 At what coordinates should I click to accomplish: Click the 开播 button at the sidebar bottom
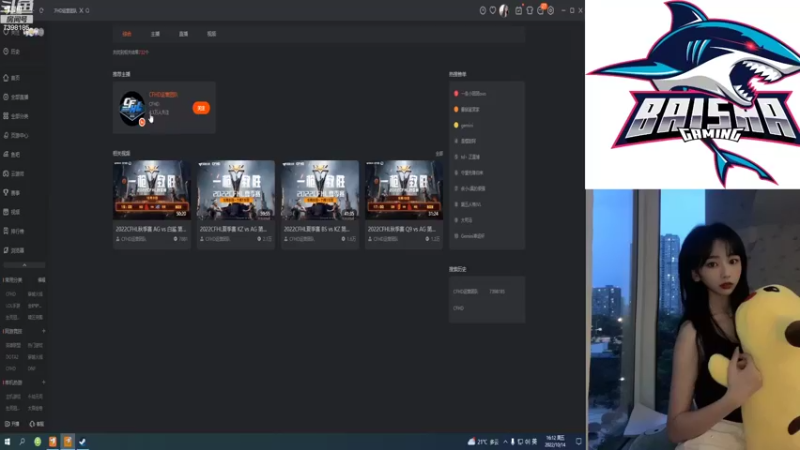point(12,424)
